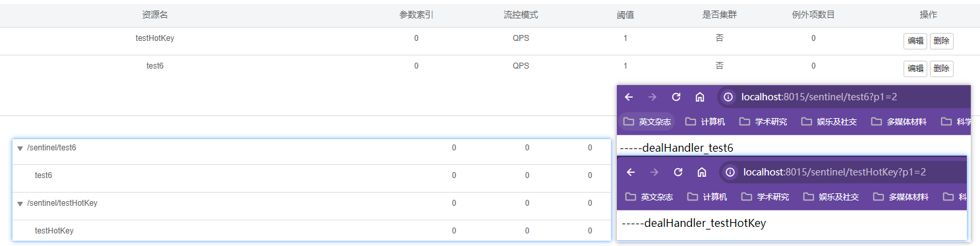The height and width of the screenshot is (246, 980).
Task: Click forward arrow in test6 browser window
Action: [x=652, y=97]
